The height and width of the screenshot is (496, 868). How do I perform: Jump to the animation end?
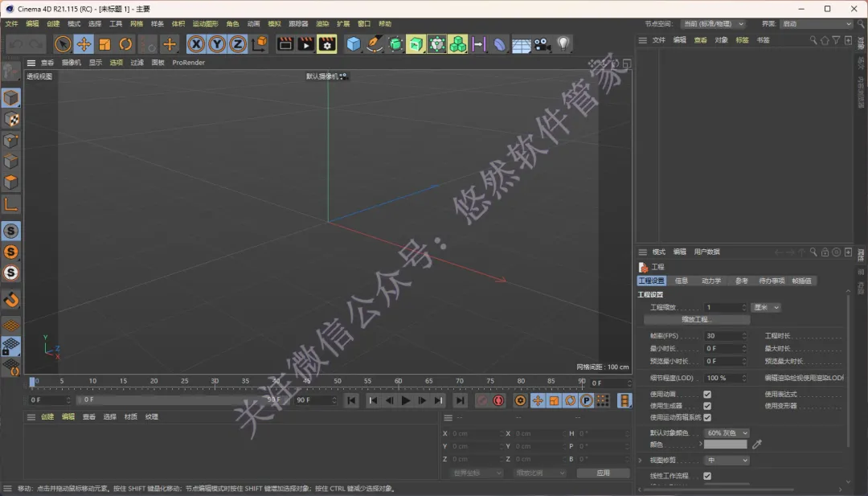click(460, 400)
